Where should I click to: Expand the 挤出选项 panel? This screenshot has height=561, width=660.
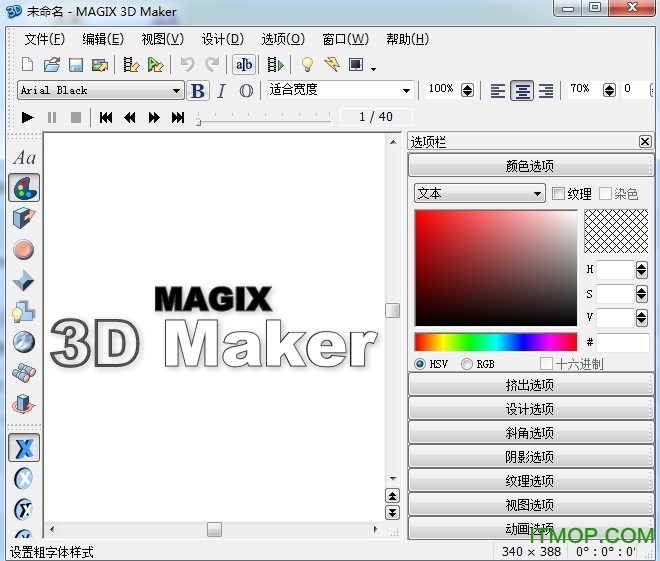[x=530, y=385]
